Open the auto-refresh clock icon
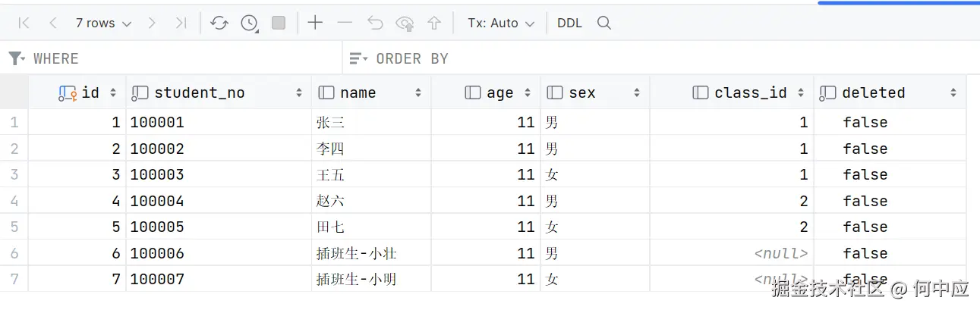 tap(249, 23)
